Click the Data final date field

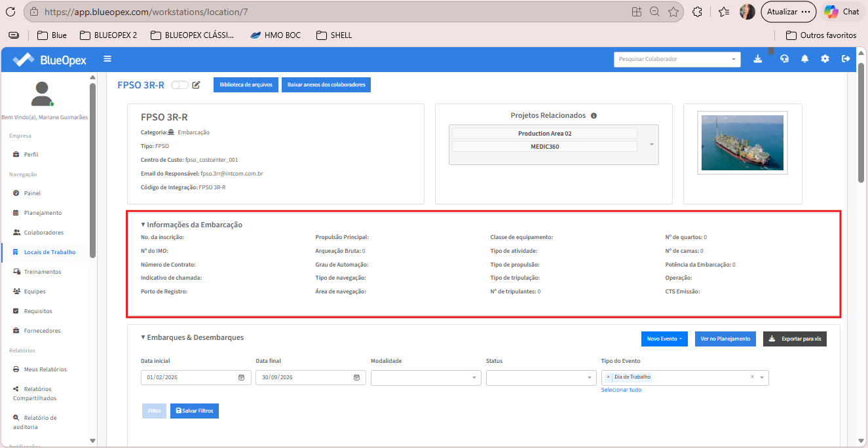point(311,378)
